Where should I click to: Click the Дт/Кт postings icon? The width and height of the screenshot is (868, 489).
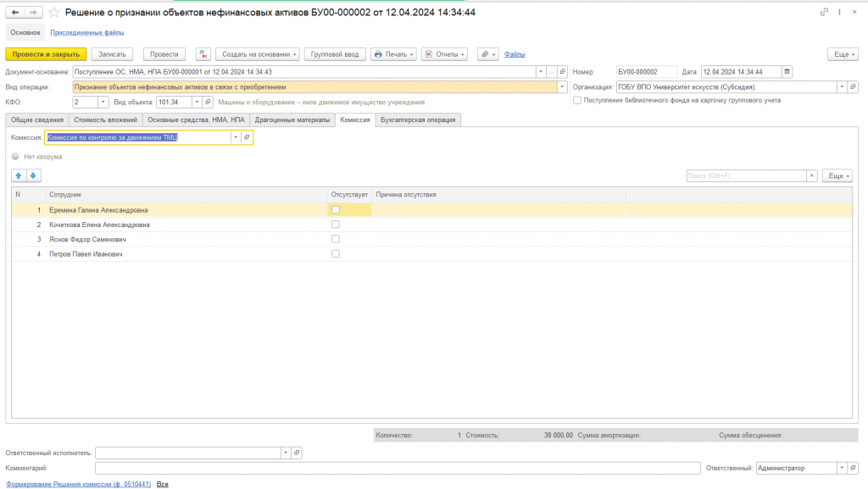[203, 54]
